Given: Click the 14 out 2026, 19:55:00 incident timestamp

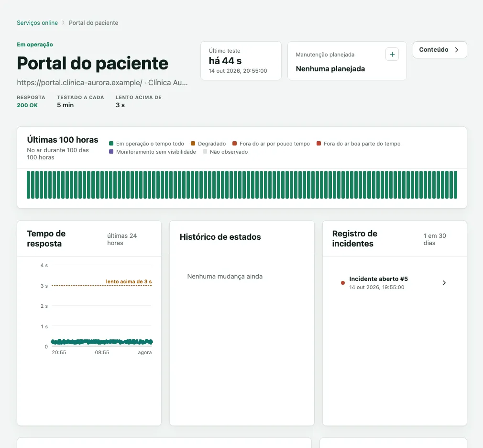Looking at the screenshot, I should click(377, 287).
